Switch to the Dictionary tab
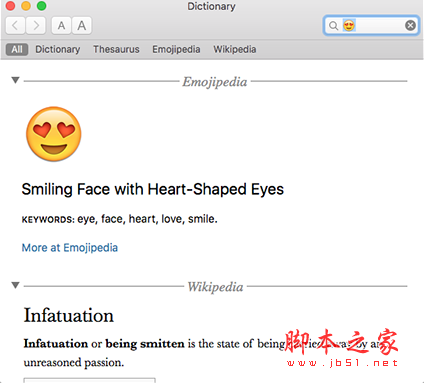Screen dimensions: 424x383 click(58, 49)
